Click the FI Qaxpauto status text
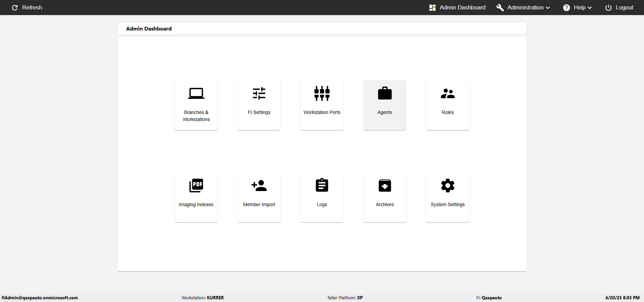644x302 pixels. [489, 298]
